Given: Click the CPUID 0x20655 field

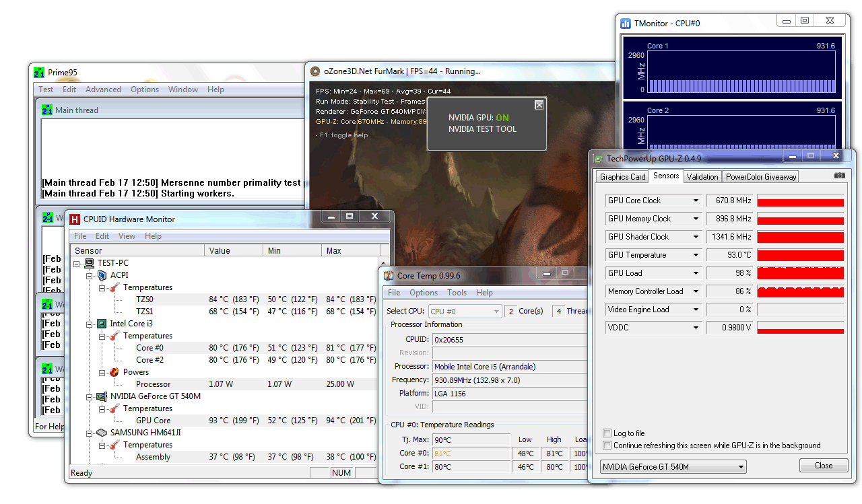Looking at the screenshot, I should (x=510, y=340).
